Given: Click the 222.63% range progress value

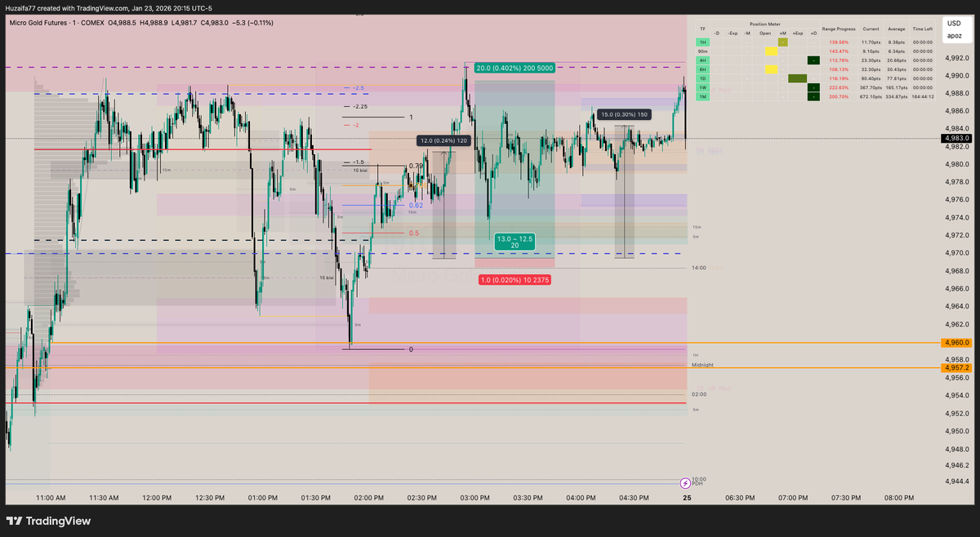Looking at the screenshot, I should click(839, 87).
